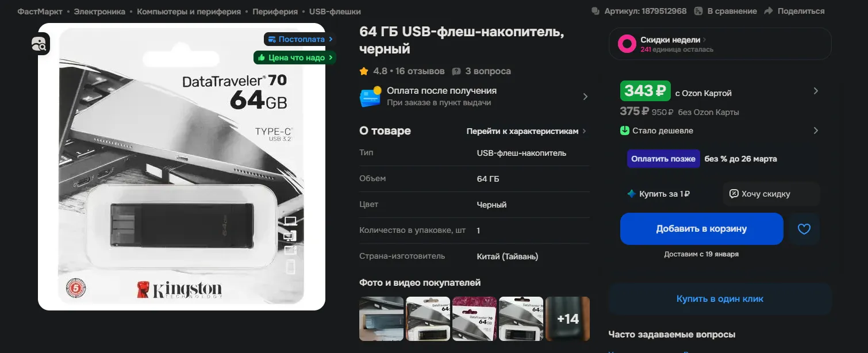Click the pay-after-receipt card icon
Screen dimensions: 868x353
coord(370,97)
